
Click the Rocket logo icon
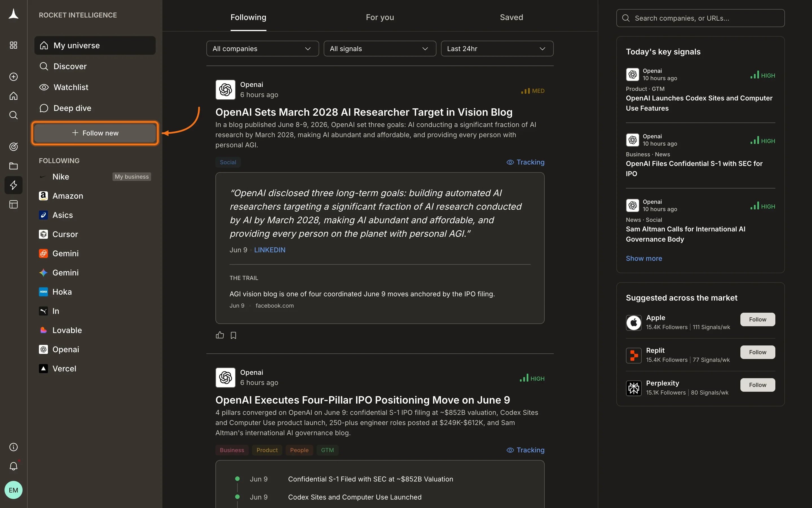coord(14,14)
